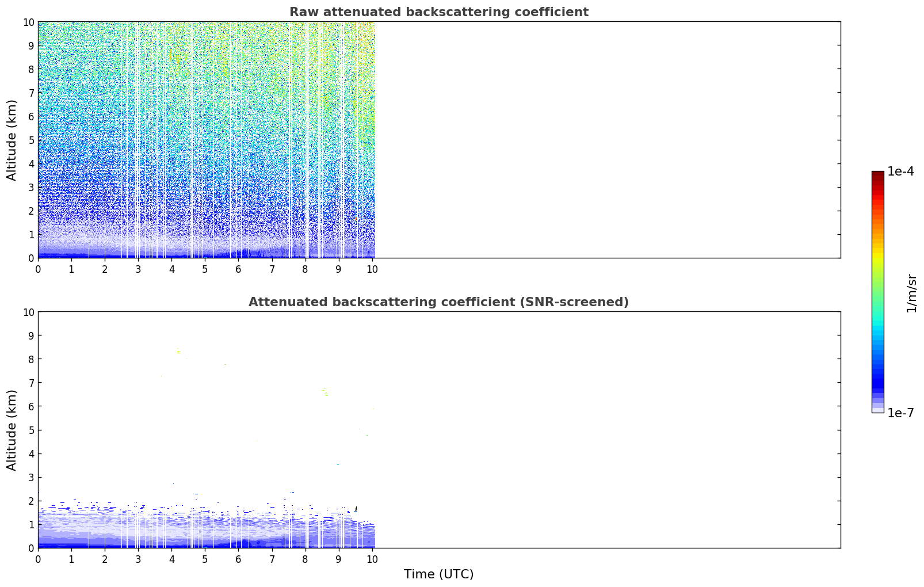Click the yellow spot near 8 km altitude

point(179,352)
